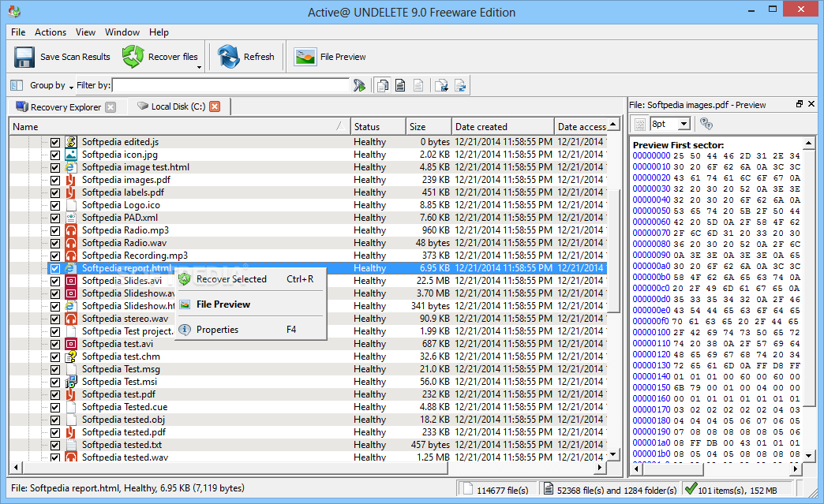Apply filter with the filter run icon

point(359,85)
